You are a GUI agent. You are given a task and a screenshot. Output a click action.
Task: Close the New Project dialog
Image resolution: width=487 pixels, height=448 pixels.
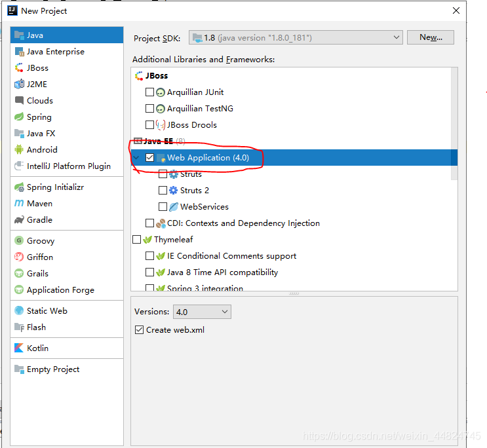pos(456,10)
